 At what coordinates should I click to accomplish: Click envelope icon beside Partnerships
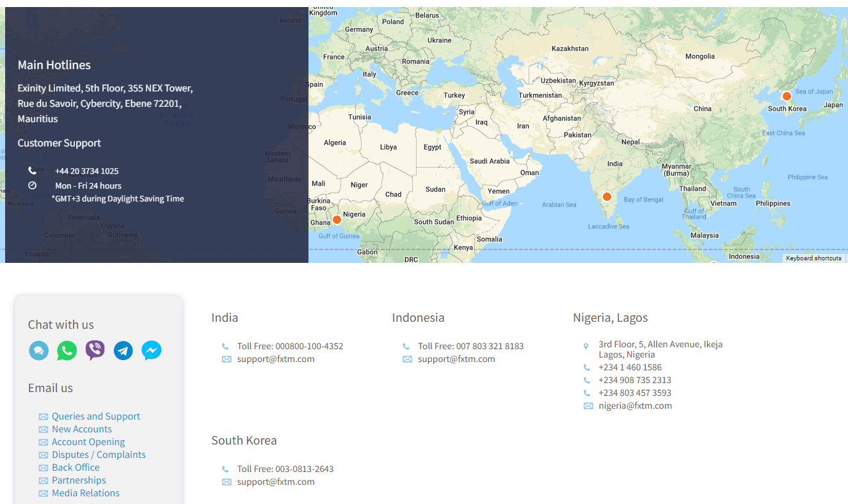(44, 481)
